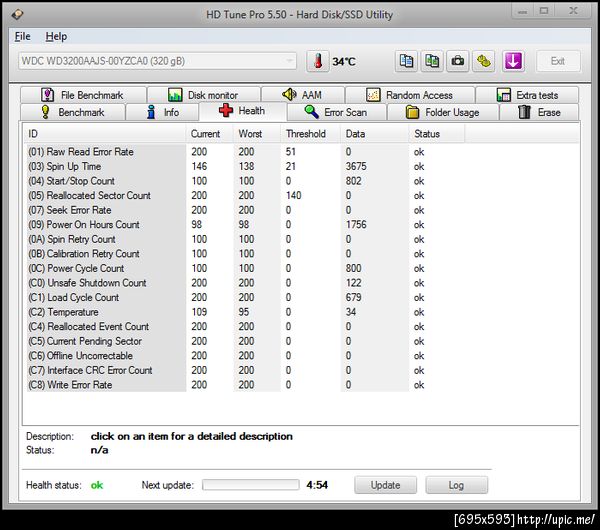600x530 pixels.
Task: Switch to the File Benchmark tab
Action: pyautogui.click(x=83, y=95)
